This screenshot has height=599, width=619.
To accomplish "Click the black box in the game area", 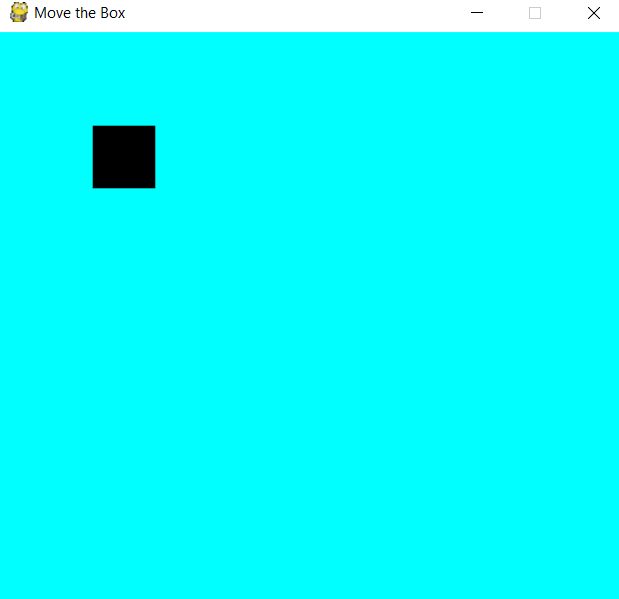I will tap(124, 157).
